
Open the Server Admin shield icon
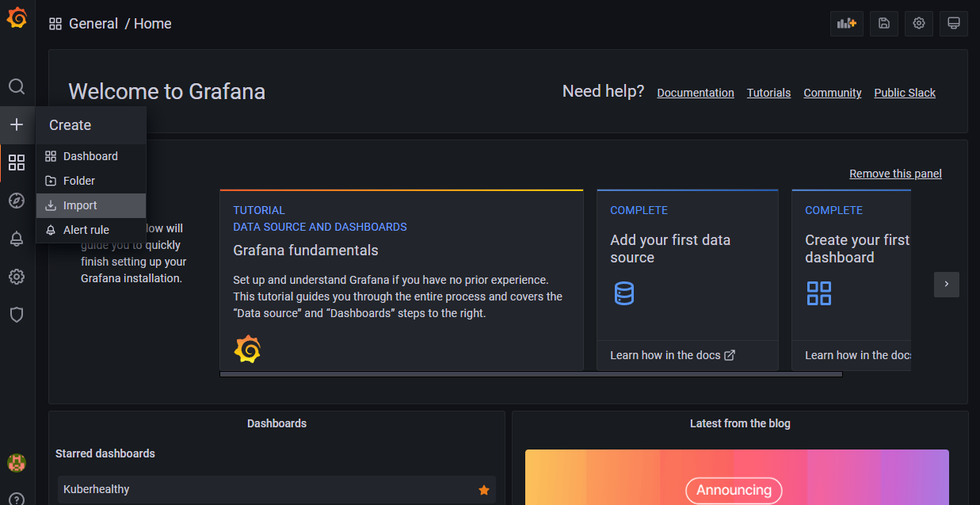[17, 315]
